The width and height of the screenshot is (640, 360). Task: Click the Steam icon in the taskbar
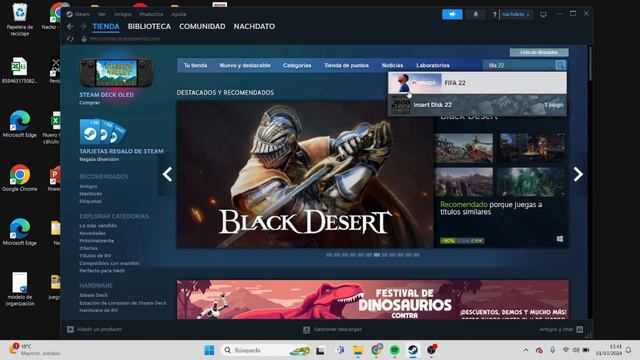(413, 350)
